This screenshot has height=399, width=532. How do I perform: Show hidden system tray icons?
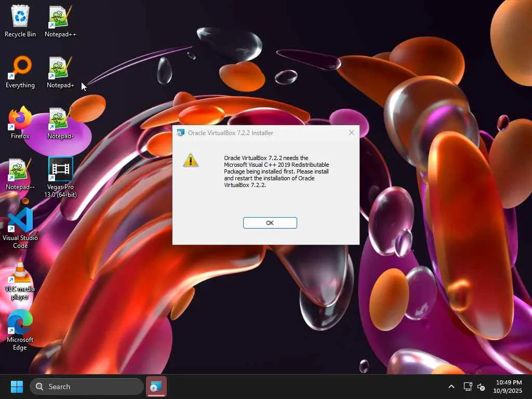pos(451,387)
